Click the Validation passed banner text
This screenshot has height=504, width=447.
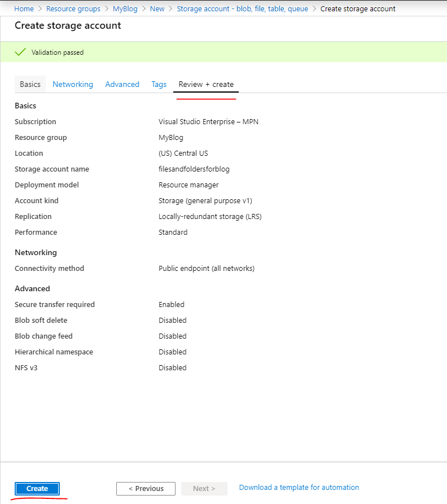[58, 52]
